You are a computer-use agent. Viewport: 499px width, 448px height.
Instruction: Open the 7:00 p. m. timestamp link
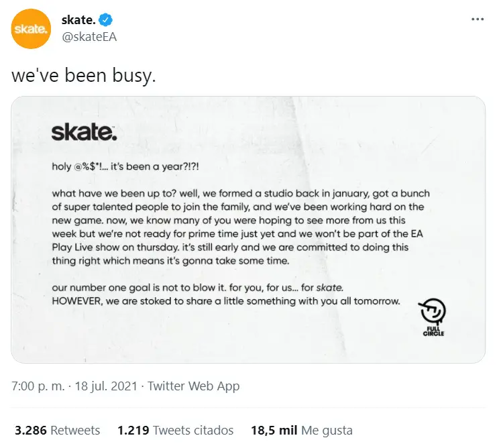point(38,386)
